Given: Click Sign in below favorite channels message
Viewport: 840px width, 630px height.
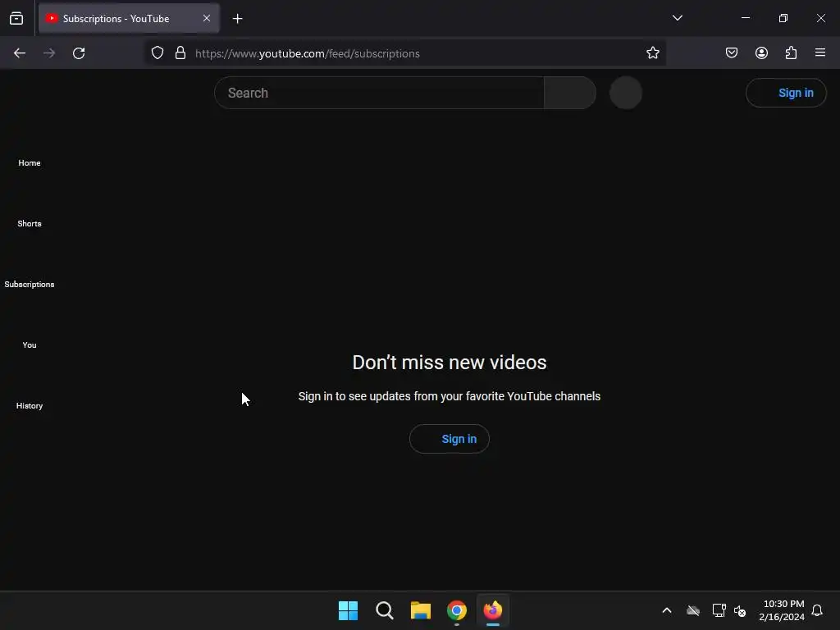Looking at the screenshot, I should 450,439.
